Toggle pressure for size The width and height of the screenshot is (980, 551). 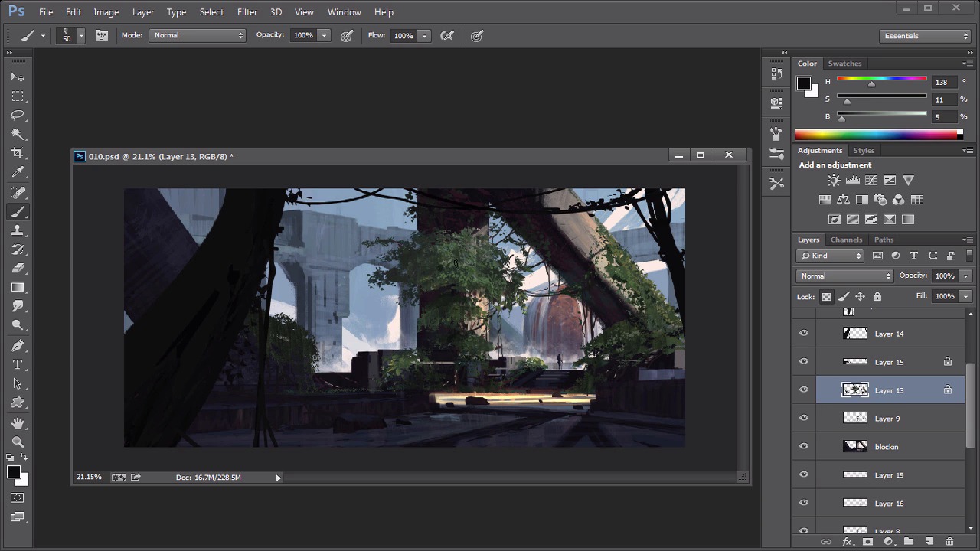pos(477,35)
